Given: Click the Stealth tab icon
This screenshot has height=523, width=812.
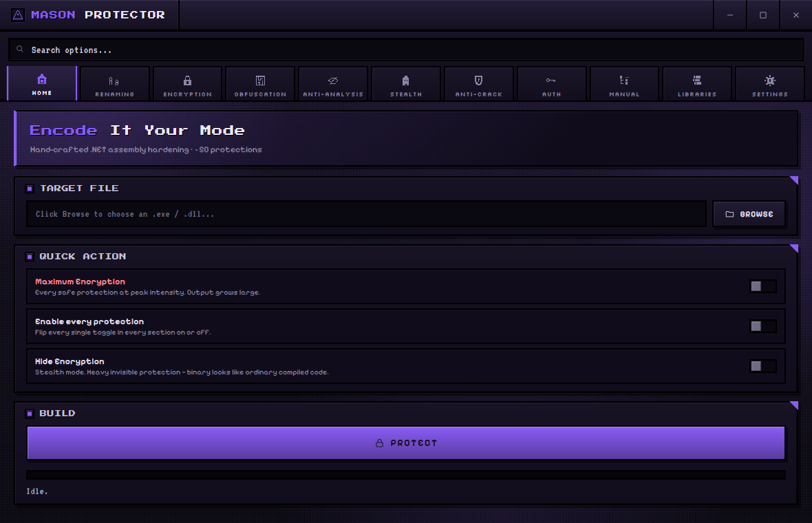Looking at the screenshot, I should (406, 81).
